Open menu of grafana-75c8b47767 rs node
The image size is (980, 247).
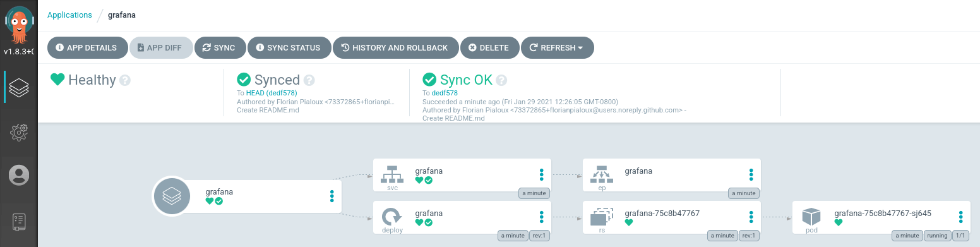pos(751,217)
